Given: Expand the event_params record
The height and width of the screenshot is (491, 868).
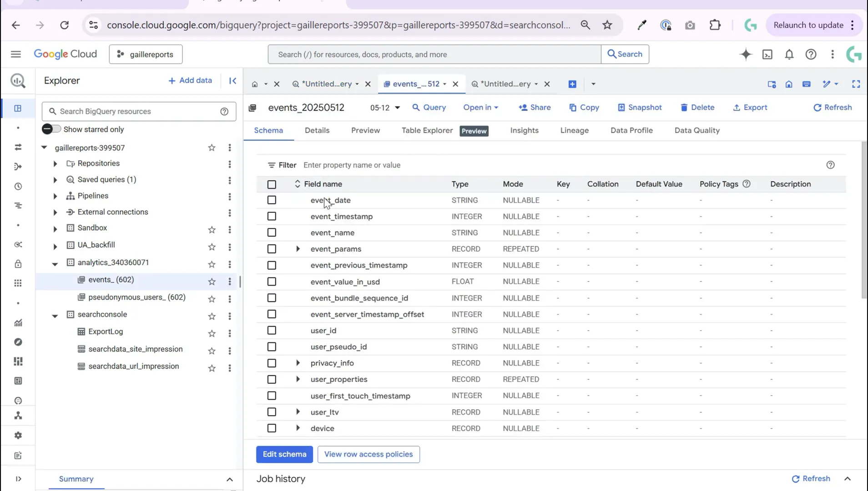Looking at the screenshot, I should click(x=298, y=249).
